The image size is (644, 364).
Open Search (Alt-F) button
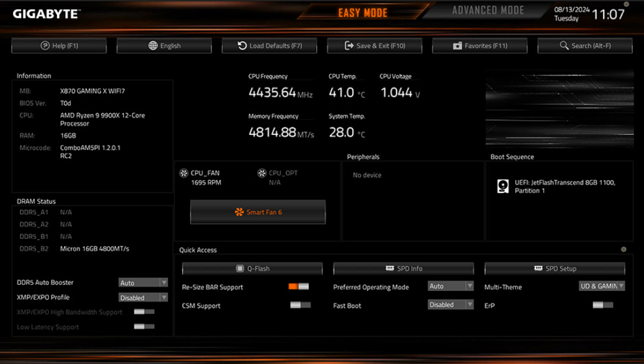click(585, 46)
